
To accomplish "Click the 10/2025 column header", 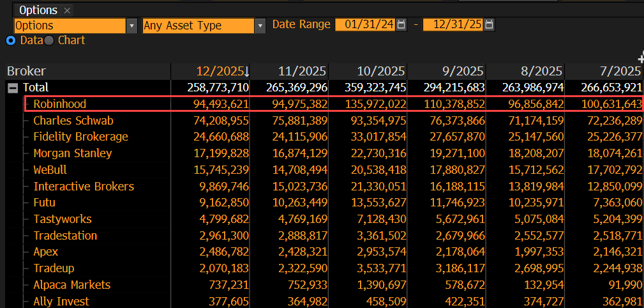I will pos(368,71).
